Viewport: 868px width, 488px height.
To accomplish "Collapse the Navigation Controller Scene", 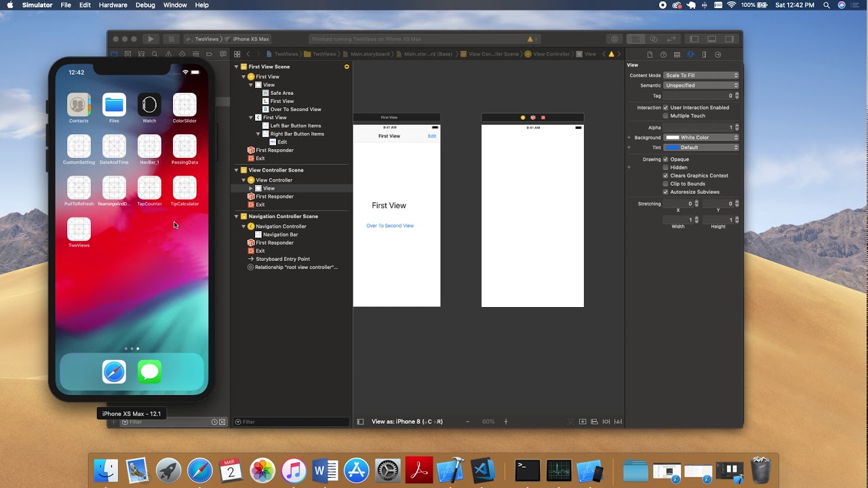I will [x=237, y=216].
